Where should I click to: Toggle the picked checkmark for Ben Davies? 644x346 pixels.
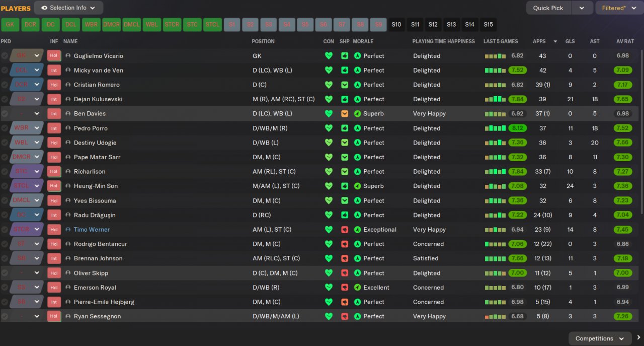[5, 114]
